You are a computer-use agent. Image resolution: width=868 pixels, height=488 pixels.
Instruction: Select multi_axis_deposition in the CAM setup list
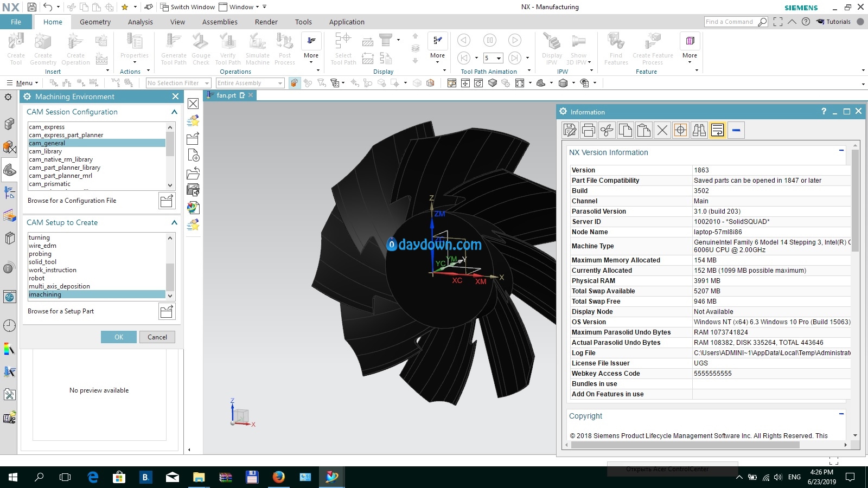(x=97, y=286)
